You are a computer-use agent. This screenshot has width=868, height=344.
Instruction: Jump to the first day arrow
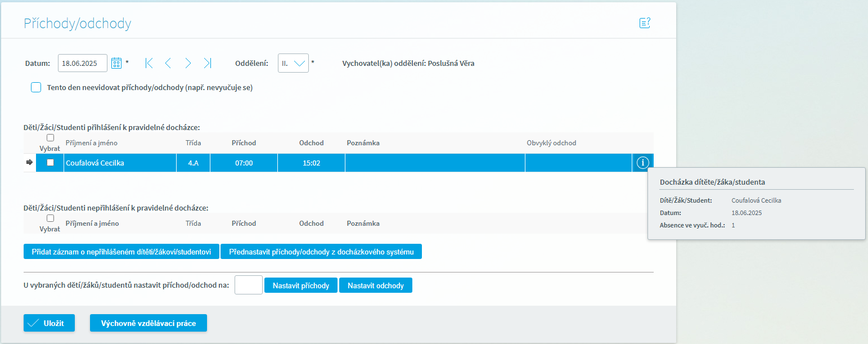[x=149, y=63]
